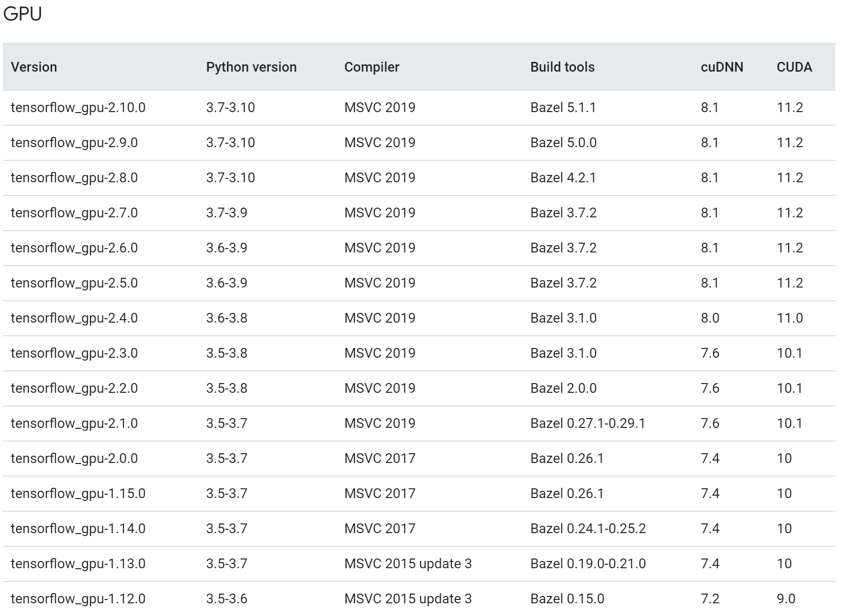Click the Build tools column header
The height and width of the screenshot is (616, 852).
pos(562,67)
